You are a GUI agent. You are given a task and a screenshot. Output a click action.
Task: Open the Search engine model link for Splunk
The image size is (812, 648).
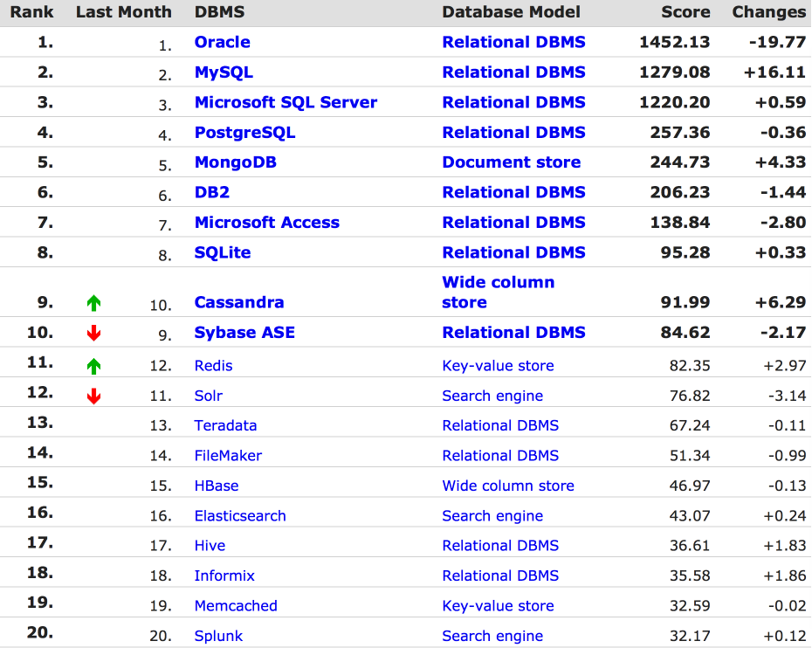pos(492,636)
